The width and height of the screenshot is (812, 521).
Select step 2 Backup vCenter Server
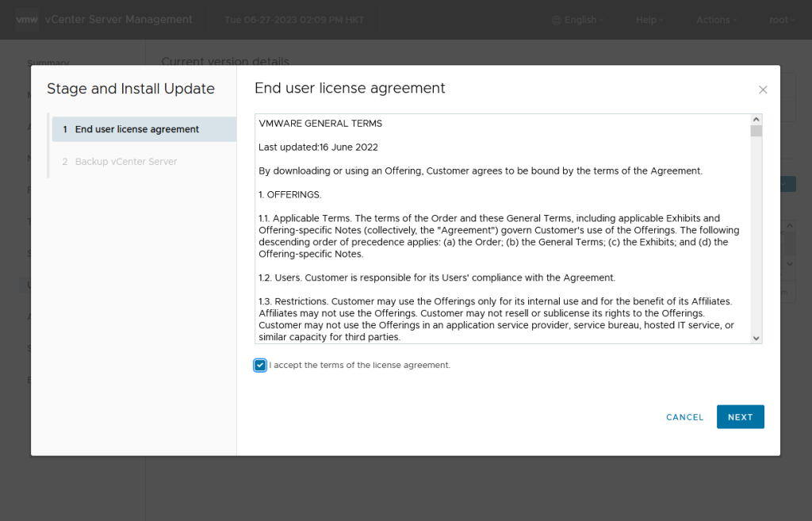(125, 162)
